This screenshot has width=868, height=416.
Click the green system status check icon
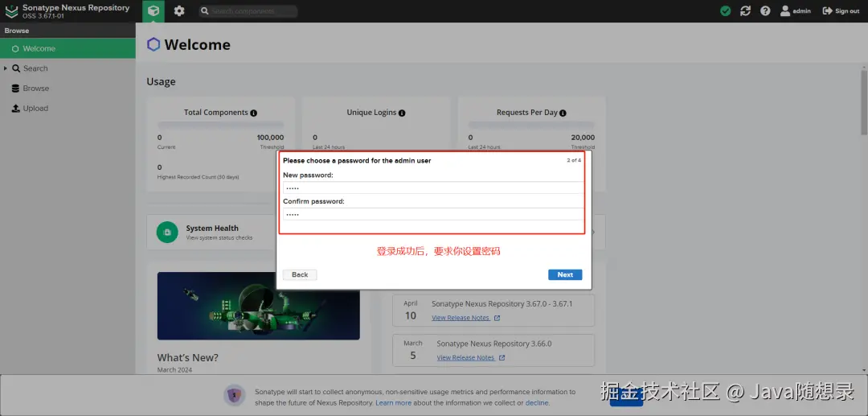[725, 11]
